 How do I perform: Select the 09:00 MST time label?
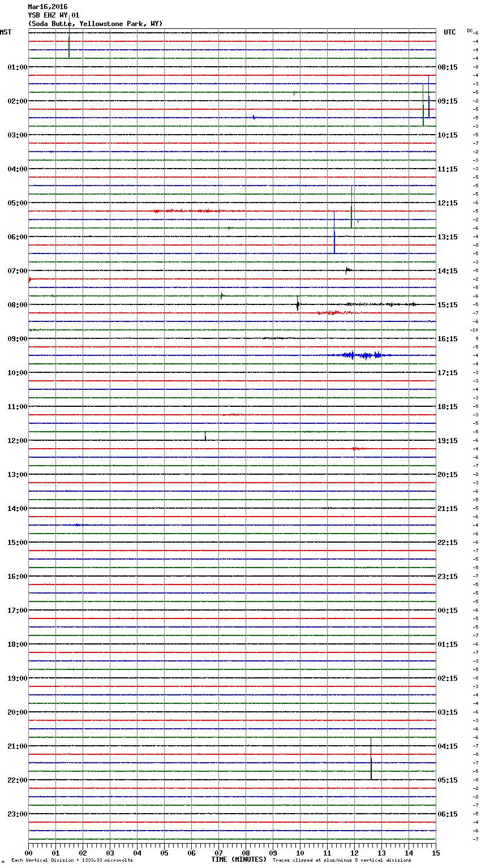tap(18, 339)
